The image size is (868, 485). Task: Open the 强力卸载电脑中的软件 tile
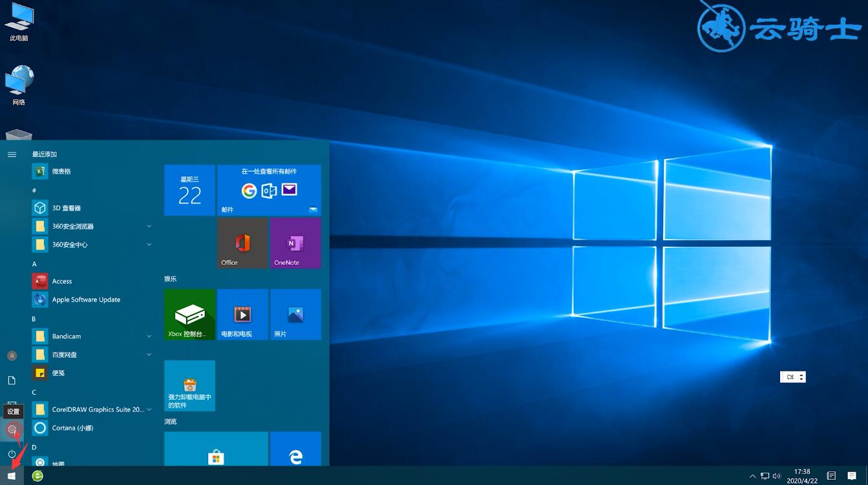(x=189, y=386)
